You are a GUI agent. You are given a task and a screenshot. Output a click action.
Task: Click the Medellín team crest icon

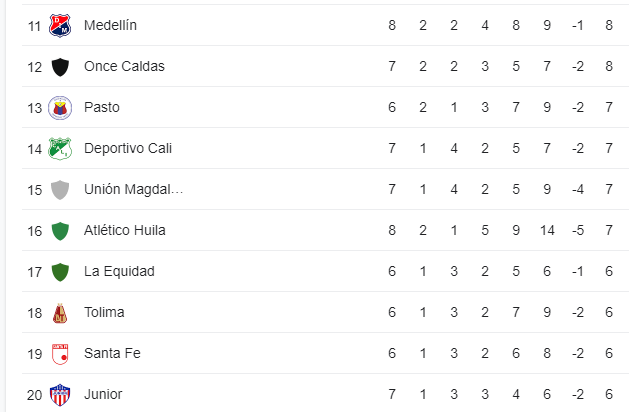point(60,25)
